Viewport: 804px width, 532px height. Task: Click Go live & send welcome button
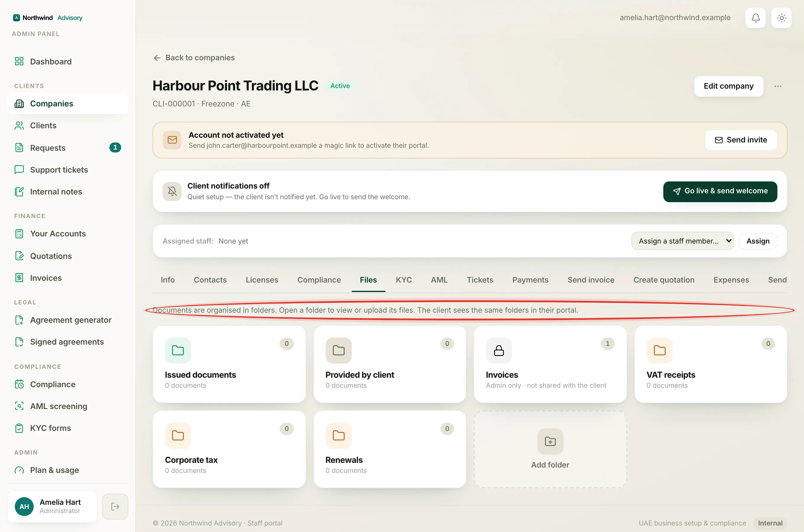coord(720,191)
